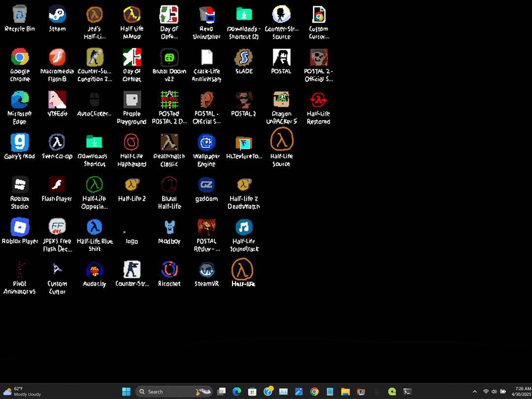
Task: Open Task View from the taskbar
Action: (x=221, y=392)
